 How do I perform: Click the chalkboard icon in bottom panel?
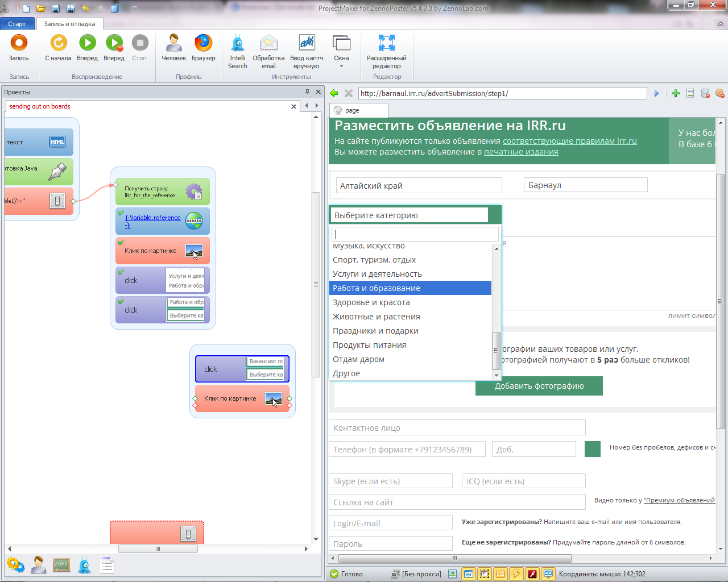(x=61, y=565)
